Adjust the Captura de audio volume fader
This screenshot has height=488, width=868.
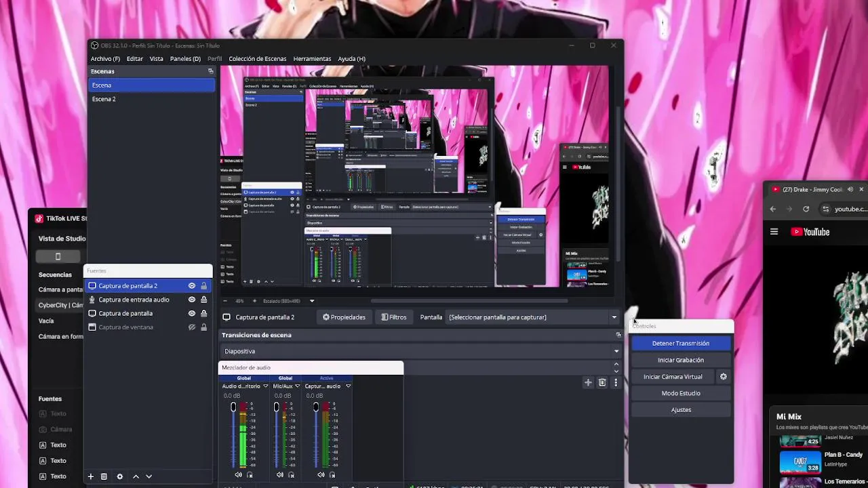315,407
